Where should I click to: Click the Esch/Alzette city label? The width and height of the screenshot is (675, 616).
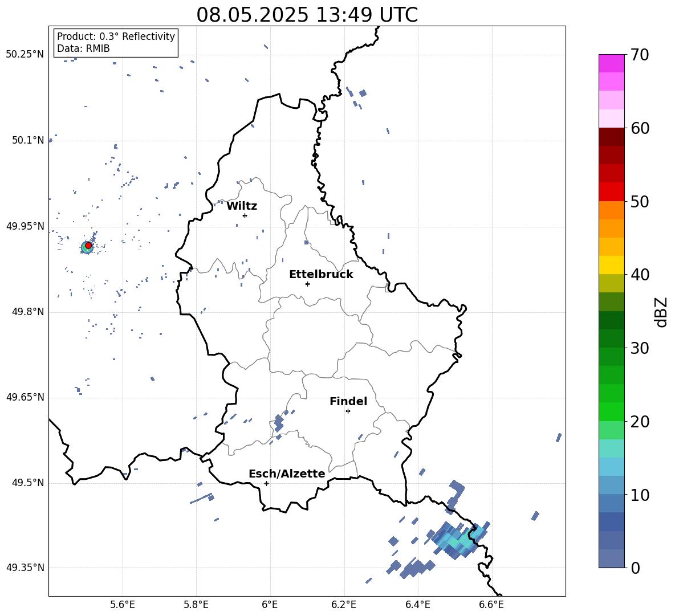[x=287, y=474]
